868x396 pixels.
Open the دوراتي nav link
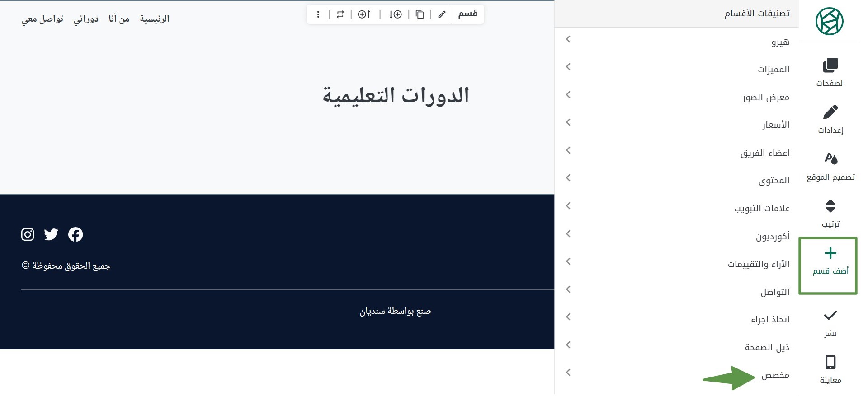pyautogui.click(x=86, y=19)
